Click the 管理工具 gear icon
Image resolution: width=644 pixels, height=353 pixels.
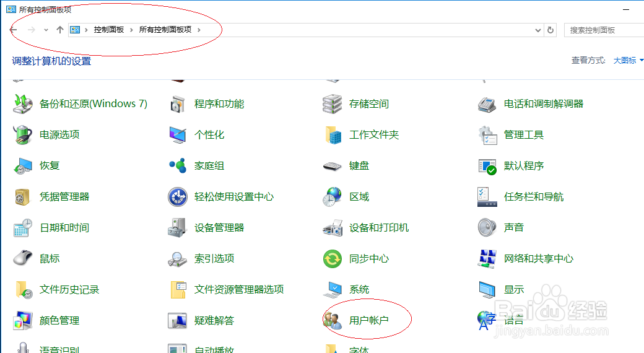(487, 134)
